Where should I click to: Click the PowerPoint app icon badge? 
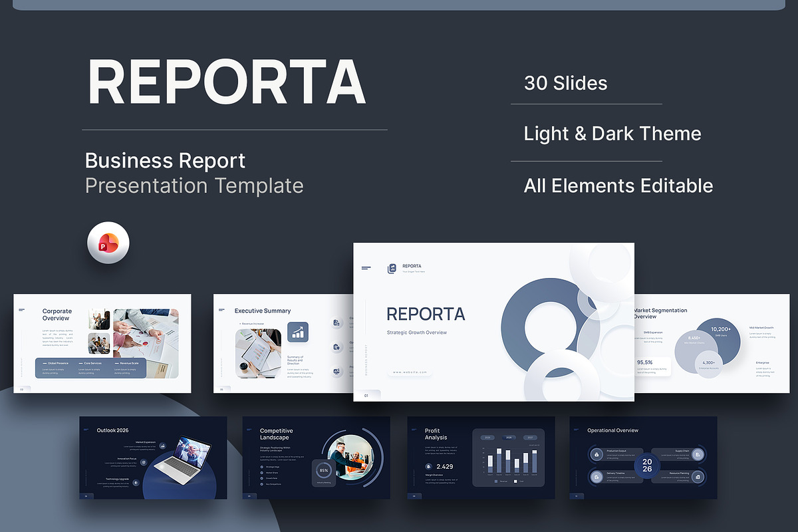point(108,243)
